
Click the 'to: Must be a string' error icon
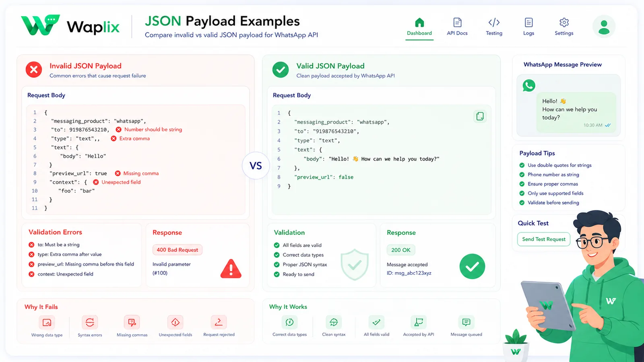point(31,245)
